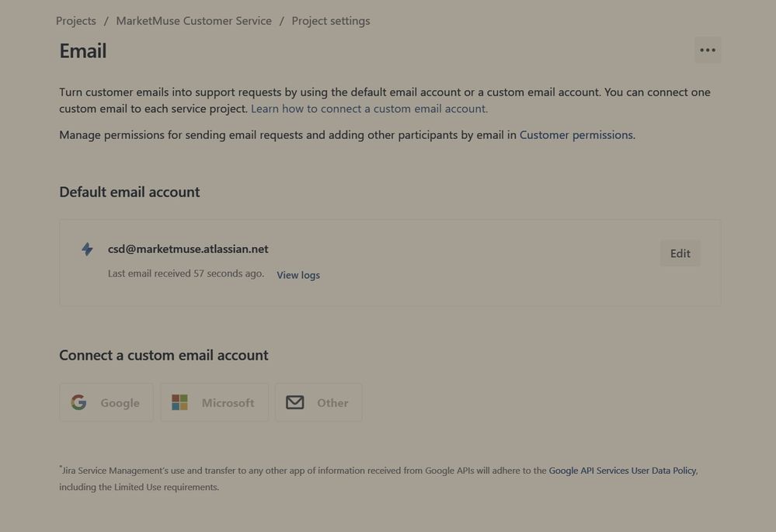Connect a Google custom email account
The image size is (776, 532).
106,402
